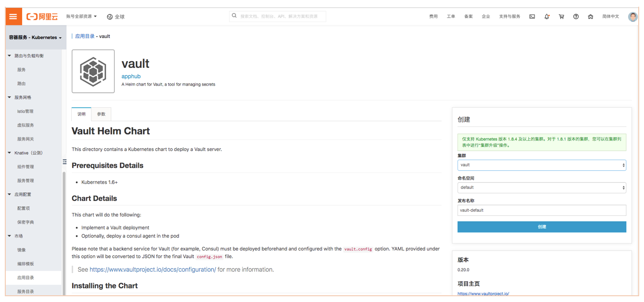Click the search magnifier in the search bar
Screen dimensions: 644x302
[x=234, y=16]
